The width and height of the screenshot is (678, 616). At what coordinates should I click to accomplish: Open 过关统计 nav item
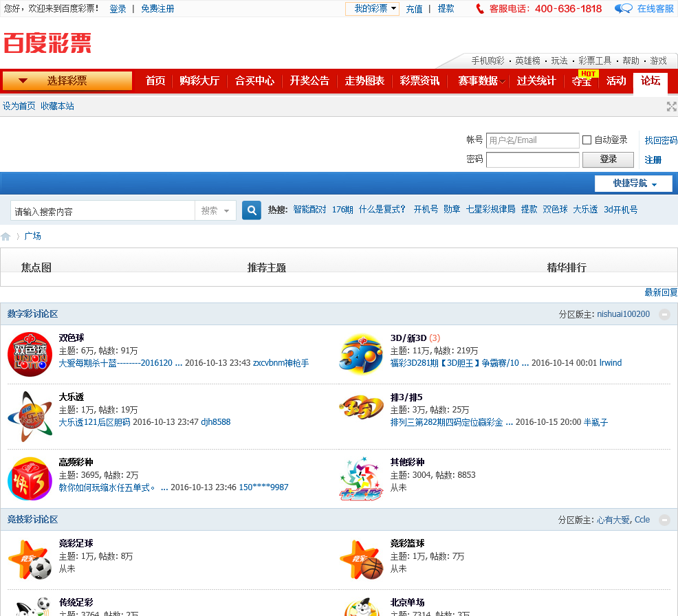point(536,81)
